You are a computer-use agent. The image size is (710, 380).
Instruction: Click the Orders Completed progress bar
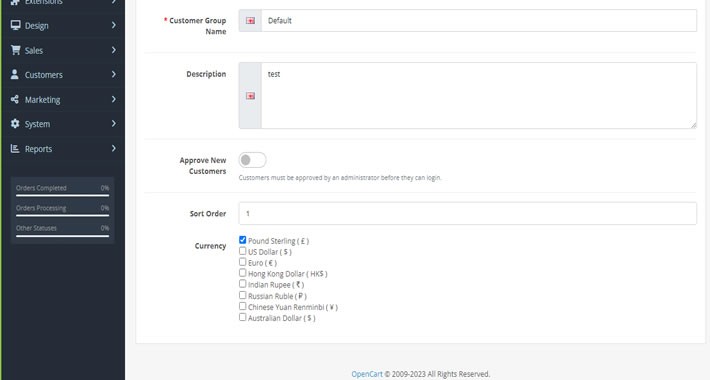[62, 196]
